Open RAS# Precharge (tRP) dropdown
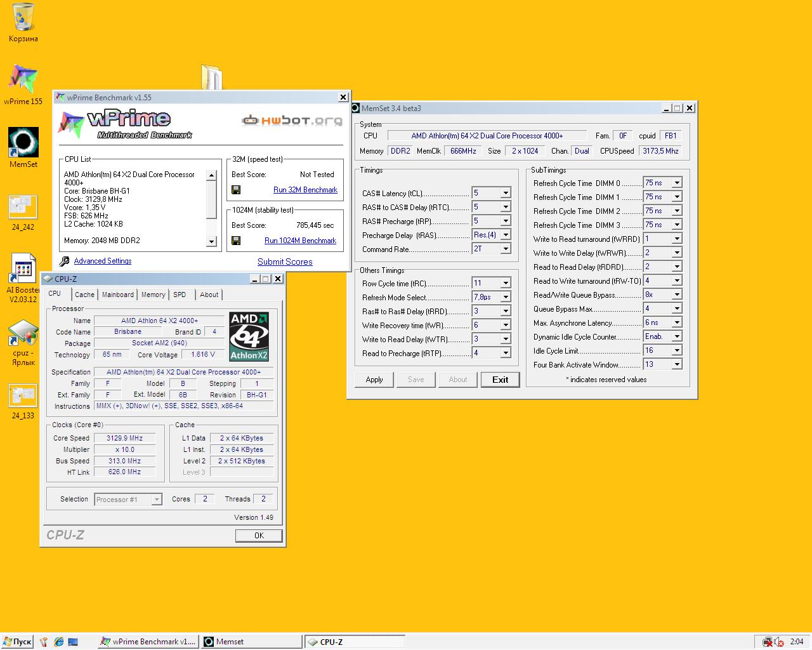 click(x=506, y=221)
